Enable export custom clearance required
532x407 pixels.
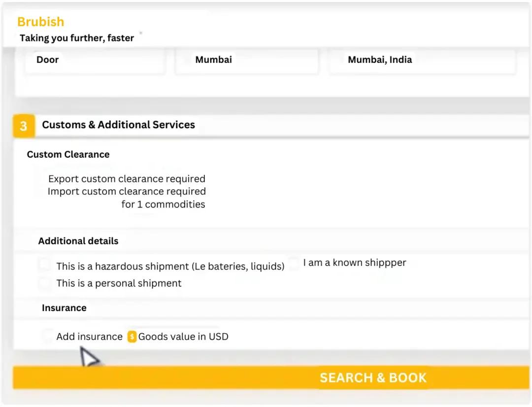(39, 179)
